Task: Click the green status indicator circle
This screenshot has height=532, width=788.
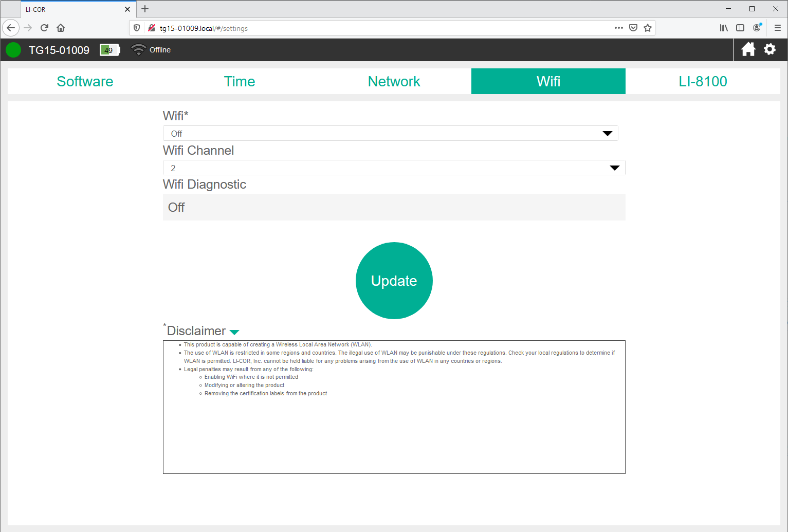Action: coord(13,50)
